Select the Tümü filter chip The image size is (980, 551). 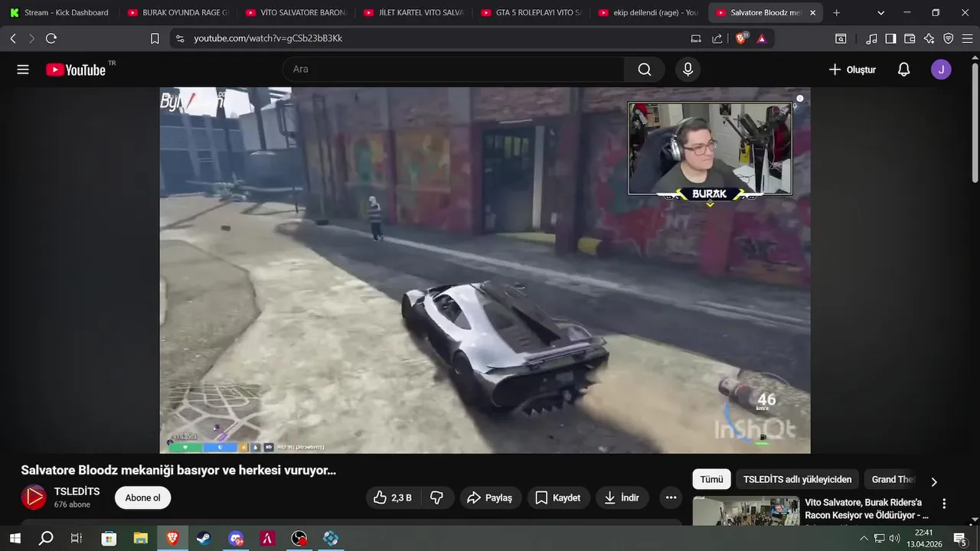point(711,480)
